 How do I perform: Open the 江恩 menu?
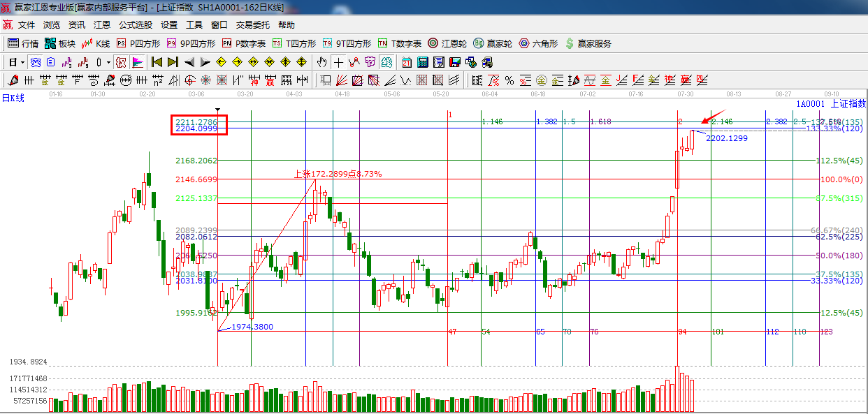coord(102,24)
